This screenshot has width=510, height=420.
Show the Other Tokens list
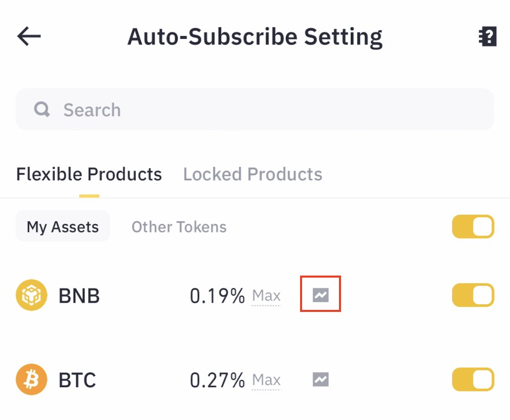[179, 226]
